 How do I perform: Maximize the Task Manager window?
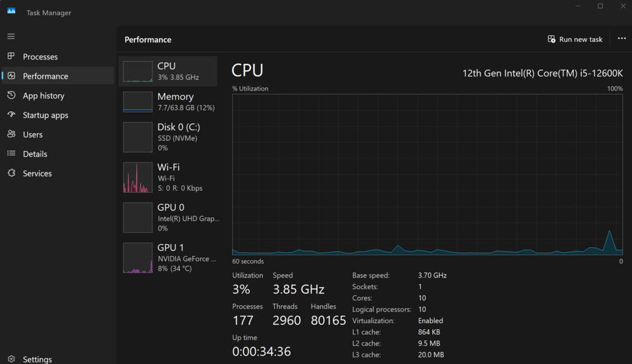[600, 6]
